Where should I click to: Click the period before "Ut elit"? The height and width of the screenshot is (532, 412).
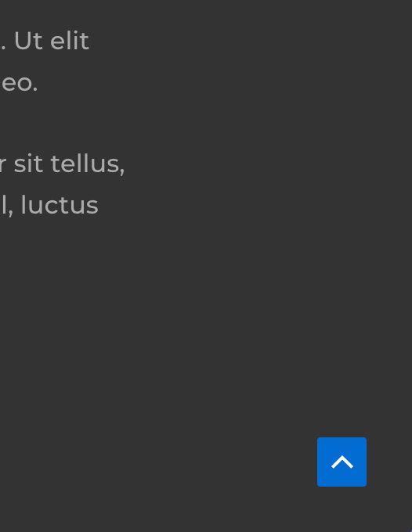[3, 48]
